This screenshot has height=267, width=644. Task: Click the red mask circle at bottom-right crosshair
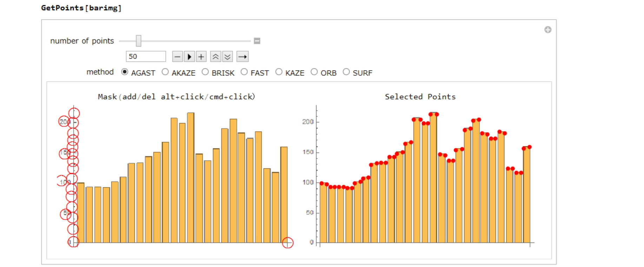point(288,243)
